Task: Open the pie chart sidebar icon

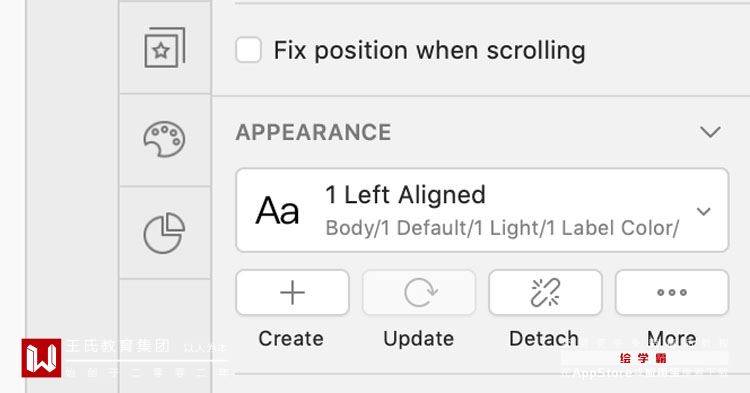Action: coord(164,233)
